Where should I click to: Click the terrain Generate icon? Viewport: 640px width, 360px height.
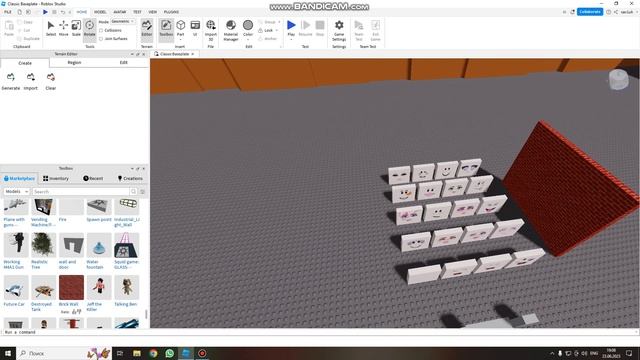point(11,81)
